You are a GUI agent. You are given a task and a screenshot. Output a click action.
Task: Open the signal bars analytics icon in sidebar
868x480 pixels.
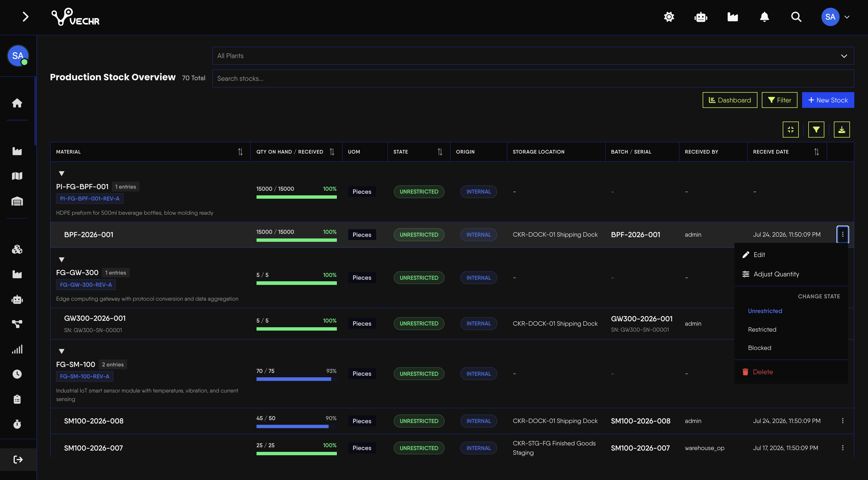point(17,349)
